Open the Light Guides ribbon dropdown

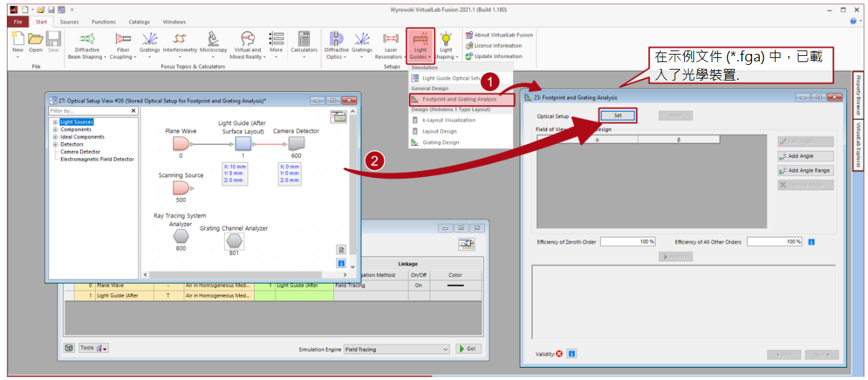420,45
